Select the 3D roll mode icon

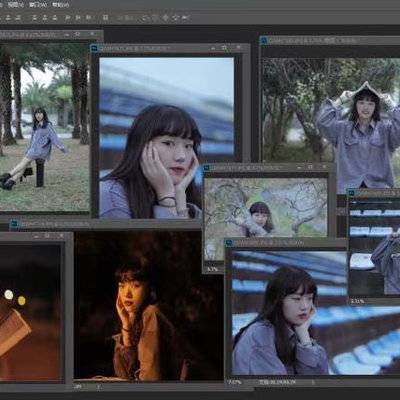click(x=155, y=18)
